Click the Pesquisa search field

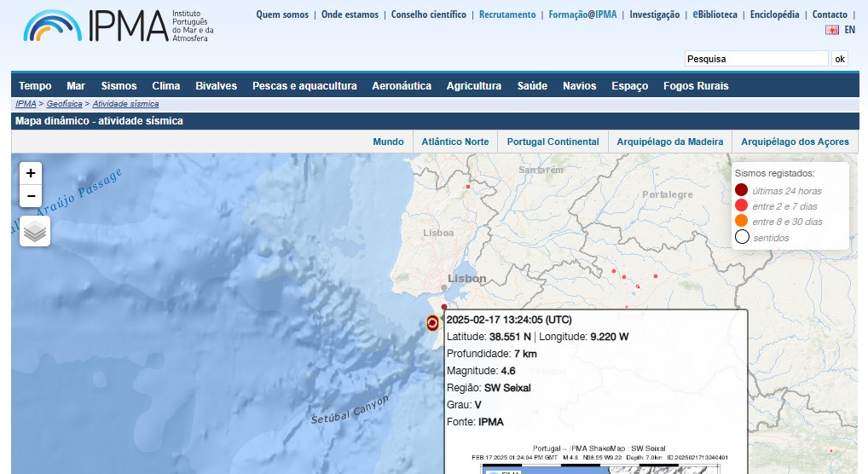[756, 59]
